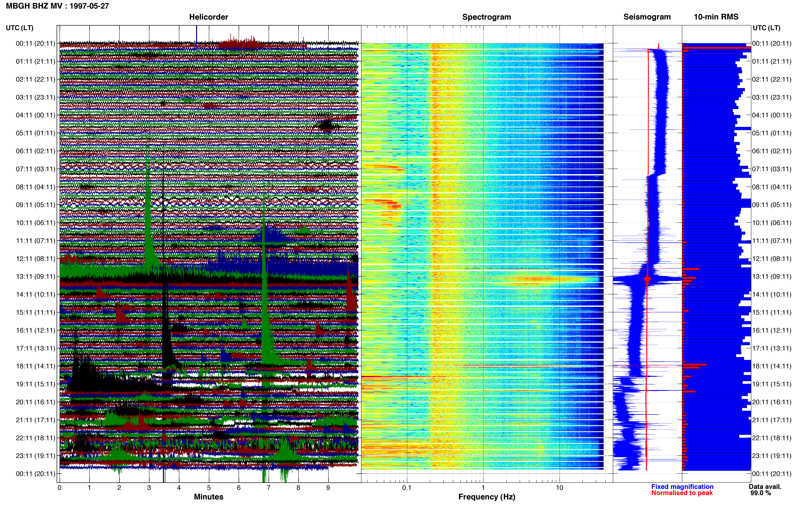Click the left 'UTC (LT)' axis label
This screenshot has height=508, width=812.
pos(20,28)
